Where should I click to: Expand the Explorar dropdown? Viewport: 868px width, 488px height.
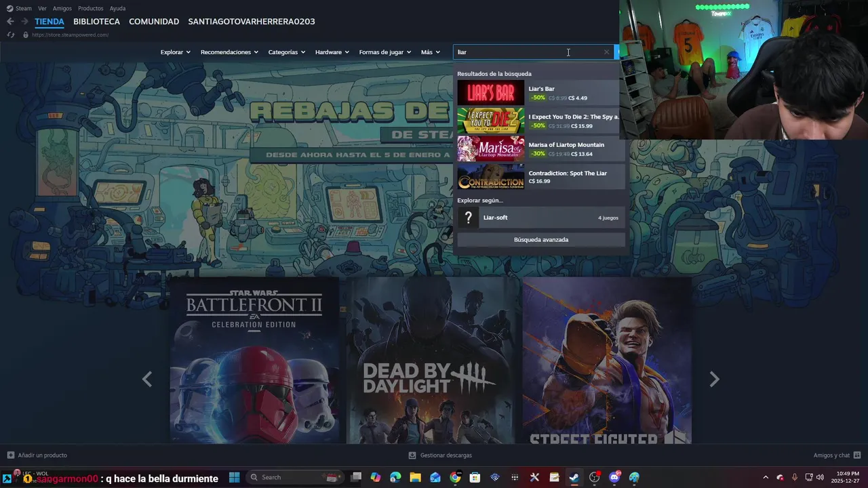click(x=176, y=52)
